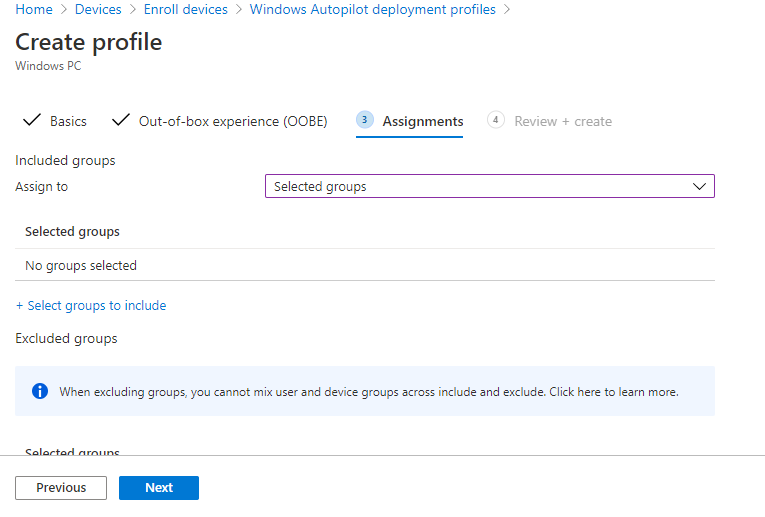Click the step 4 circle icon
This screenshot has height=517, width=765.
coord(496,120)
